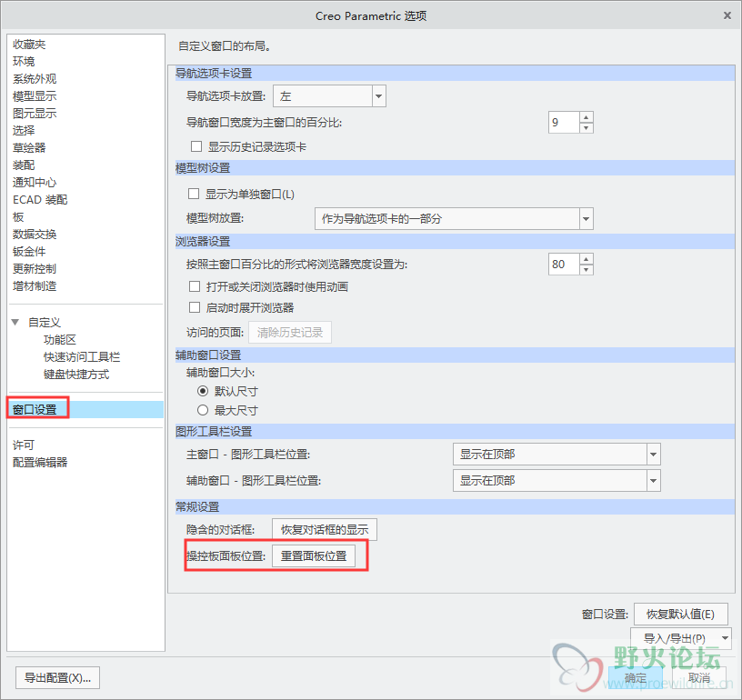Open the 导入/导出(P) dropdown
Screen dimensions: 742x700
(x=680, y=638)
